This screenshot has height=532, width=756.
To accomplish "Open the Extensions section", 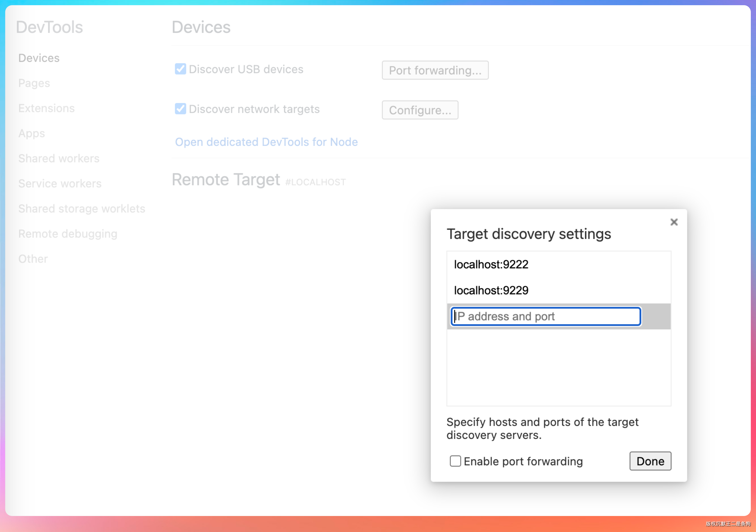I will (46, 108).
